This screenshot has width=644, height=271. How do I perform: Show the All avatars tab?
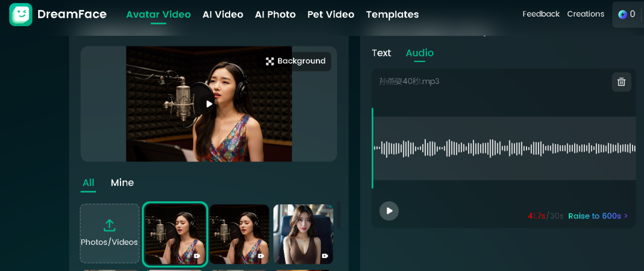point(88,183)
